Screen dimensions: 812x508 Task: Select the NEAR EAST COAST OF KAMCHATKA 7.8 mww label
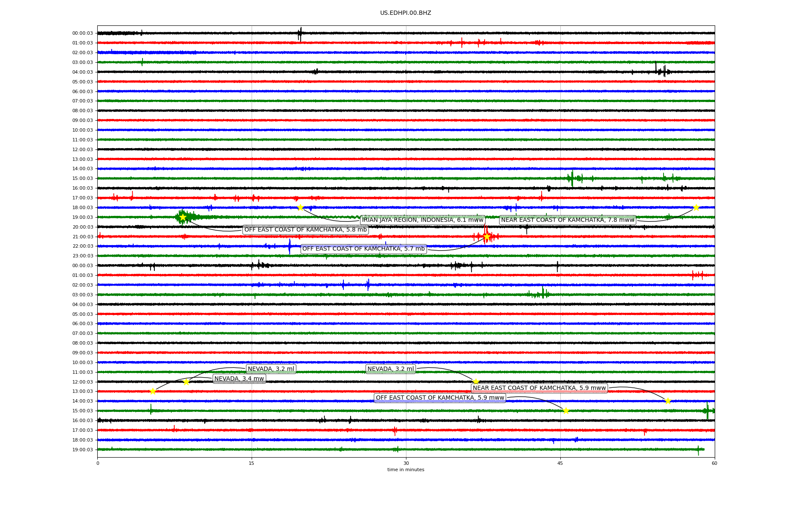[568, 220]
